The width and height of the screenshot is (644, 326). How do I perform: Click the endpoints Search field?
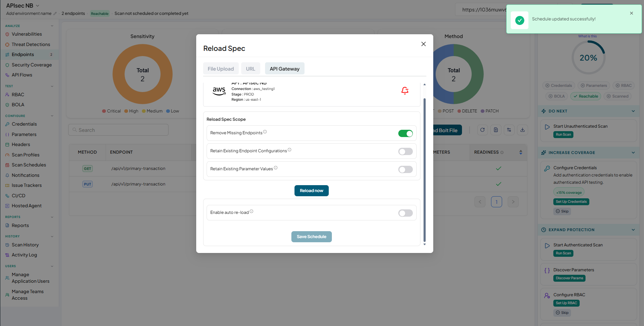118,130
